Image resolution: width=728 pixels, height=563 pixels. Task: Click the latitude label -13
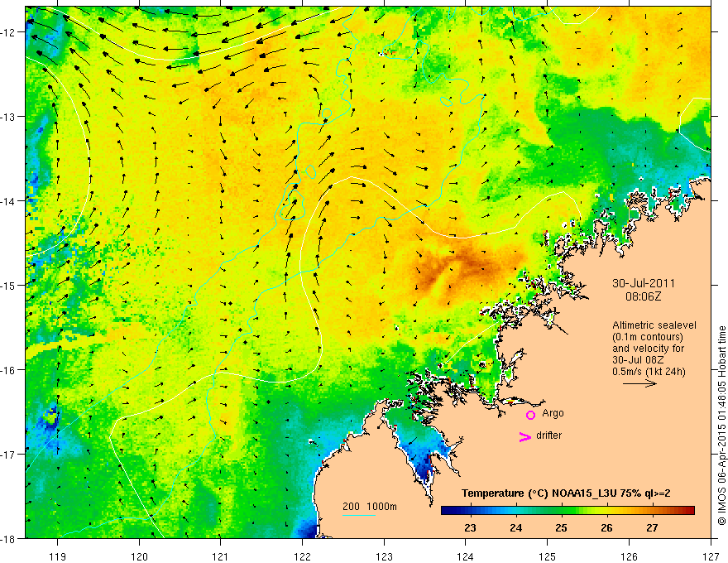[9, 117]
